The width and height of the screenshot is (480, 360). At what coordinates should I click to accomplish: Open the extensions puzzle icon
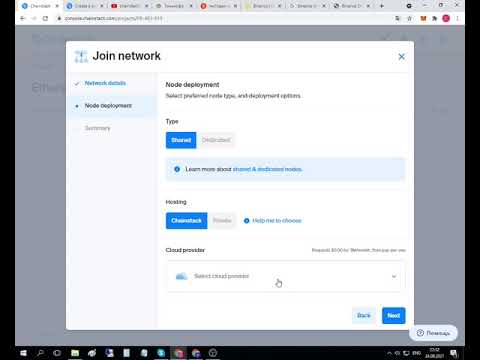tap(434, 18)
